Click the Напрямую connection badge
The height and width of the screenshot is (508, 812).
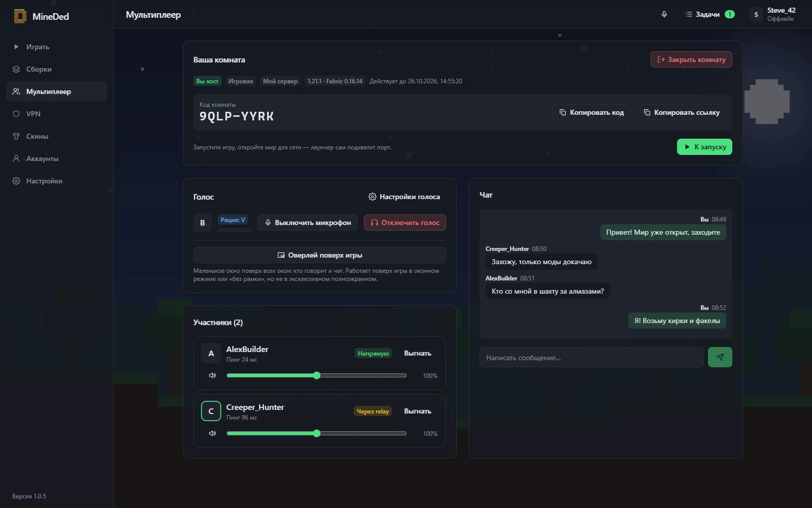373,353
